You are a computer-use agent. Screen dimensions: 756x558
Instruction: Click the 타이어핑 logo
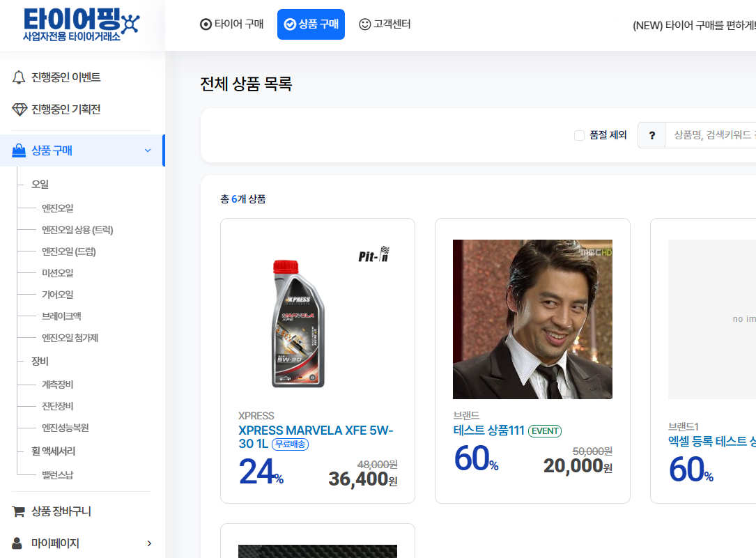click(81, 24)
